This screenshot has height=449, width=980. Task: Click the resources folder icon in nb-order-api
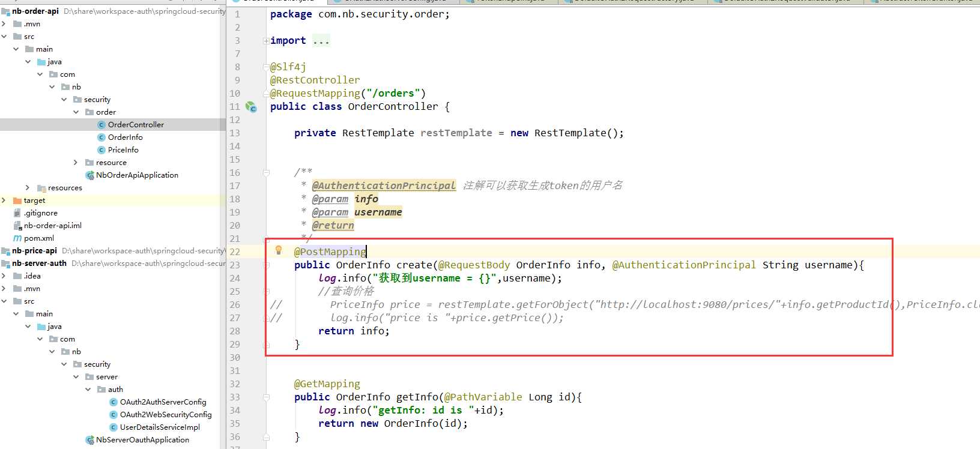[41, 188]
